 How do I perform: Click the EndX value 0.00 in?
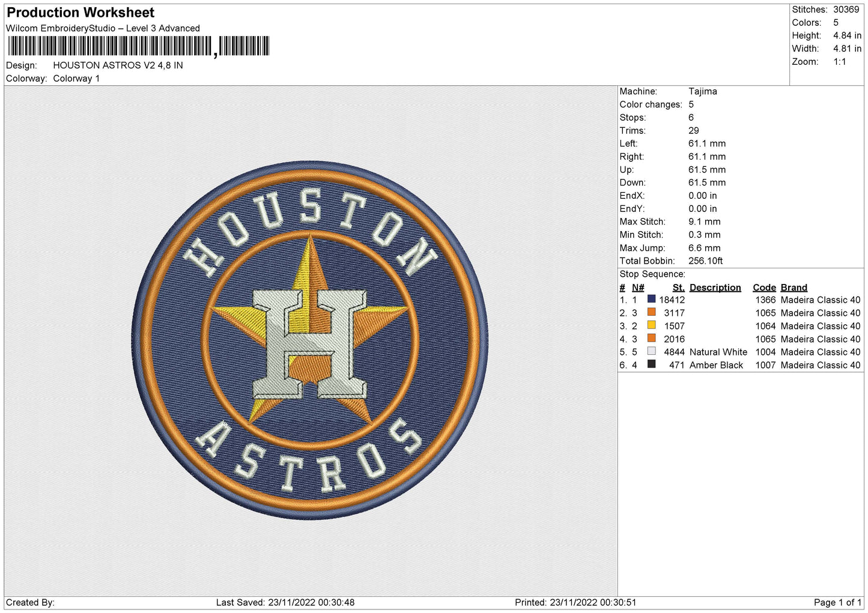(703, 196)
